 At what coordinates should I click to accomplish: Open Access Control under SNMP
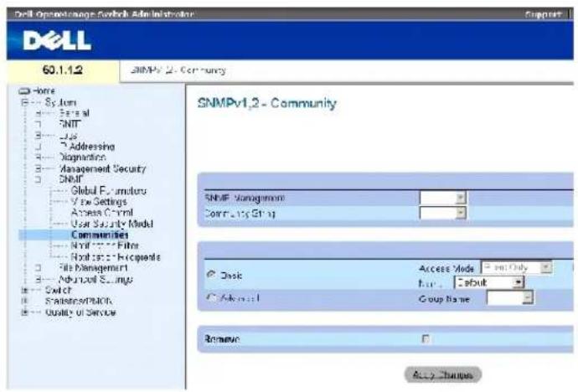point(101,213)
